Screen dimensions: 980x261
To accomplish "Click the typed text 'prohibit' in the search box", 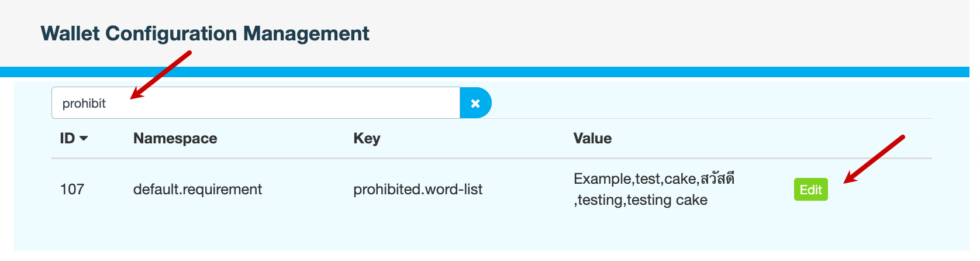I will (84, 104).
